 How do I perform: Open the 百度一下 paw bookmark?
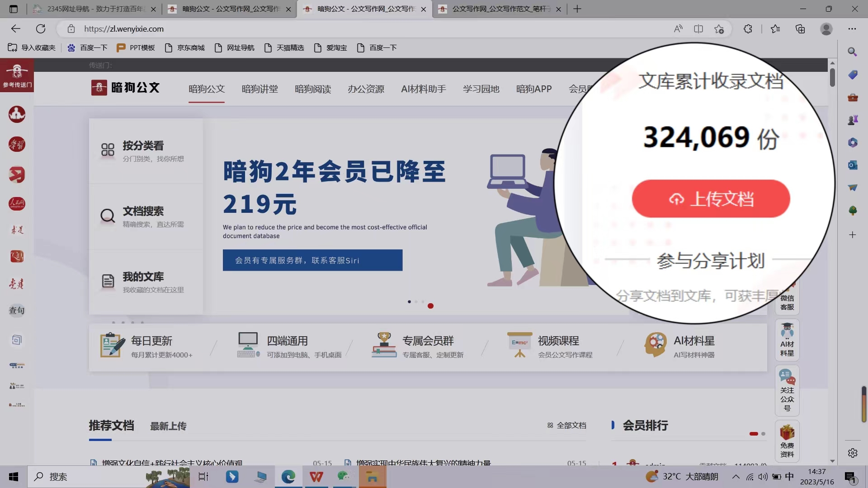point(87,47)
